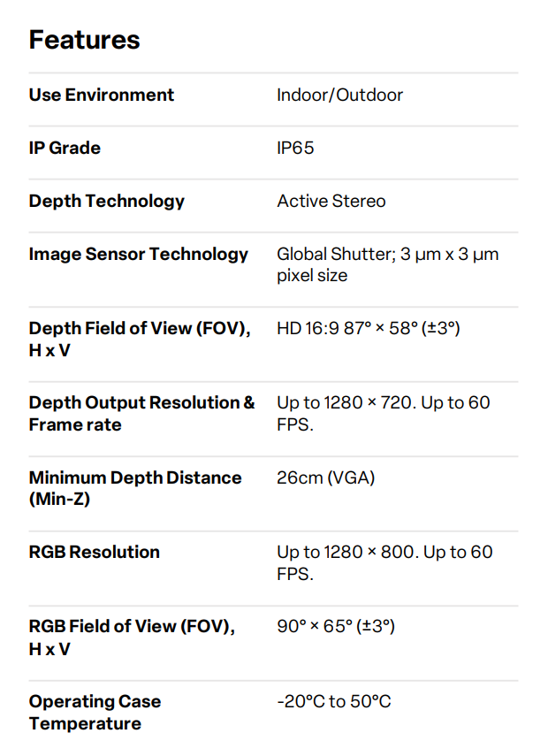Select Depth Output Resolution & Frame rate label
The height and width of the screenshot is (756, 548).
tap(141, 413)
